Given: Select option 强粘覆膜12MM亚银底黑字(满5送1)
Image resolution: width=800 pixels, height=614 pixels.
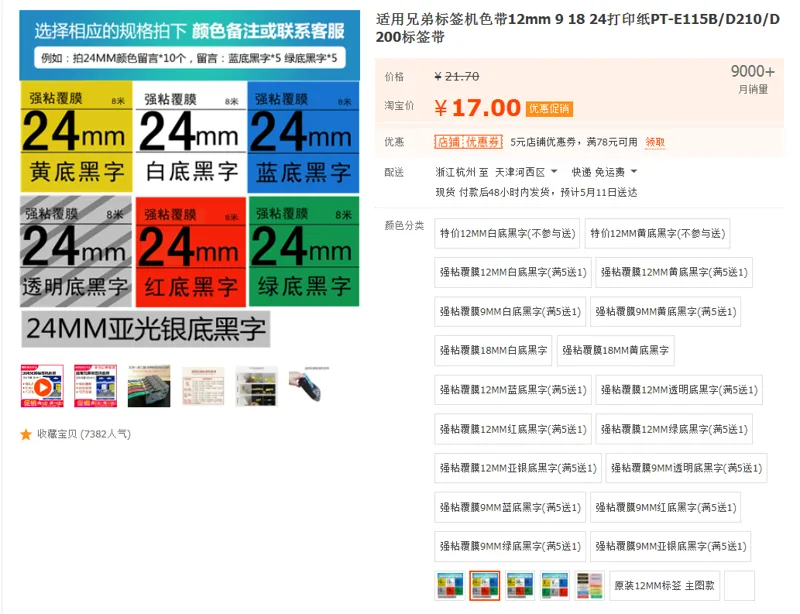Looking at the screenshot, I should 518,468.
